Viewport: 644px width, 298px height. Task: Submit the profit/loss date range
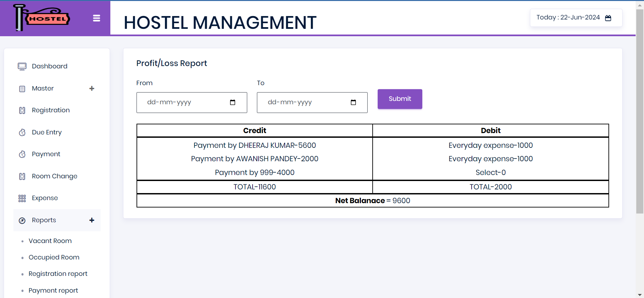click(x=399, y=99)
